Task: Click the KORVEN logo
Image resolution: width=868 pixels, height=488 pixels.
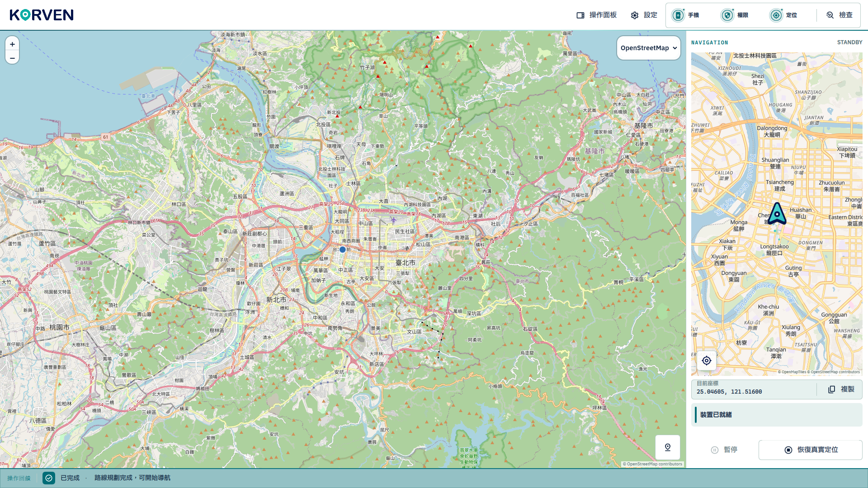Action: coord(42,15)
